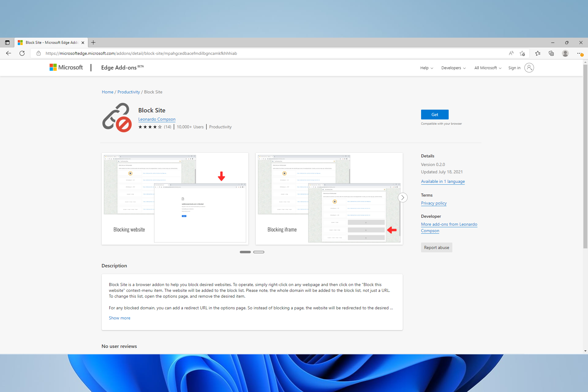Click Show more in description
The image size is (588, 392).
pyautogui.click(x=119, y=318)
